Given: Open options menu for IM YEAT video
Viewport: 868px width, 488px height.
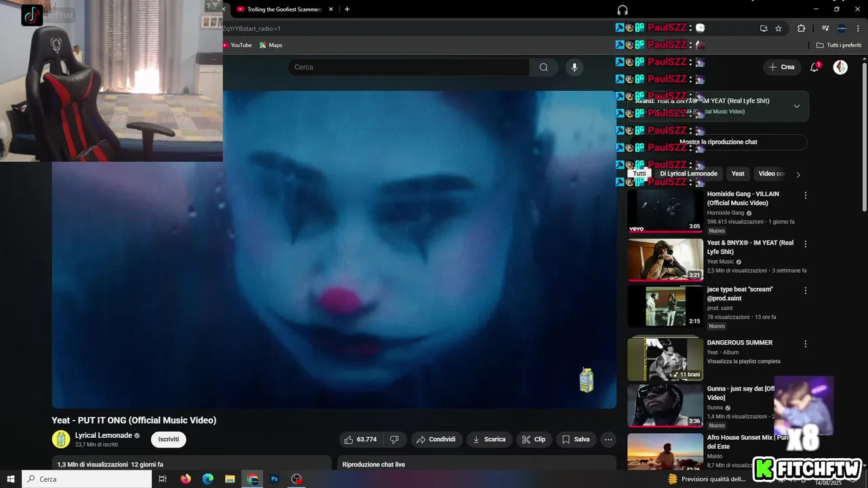Looking at the screenshot, I should 806,244.
